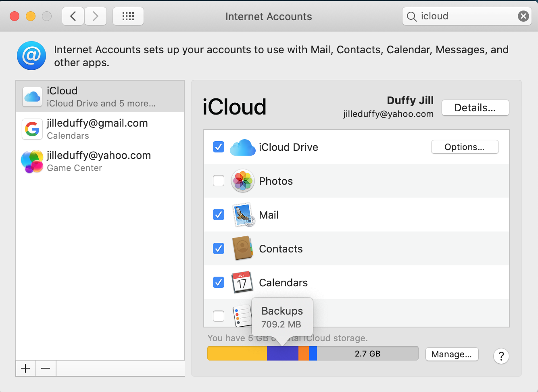Click the magnifying glass search icon
538x392 pixels.
(x=411, y=17)
